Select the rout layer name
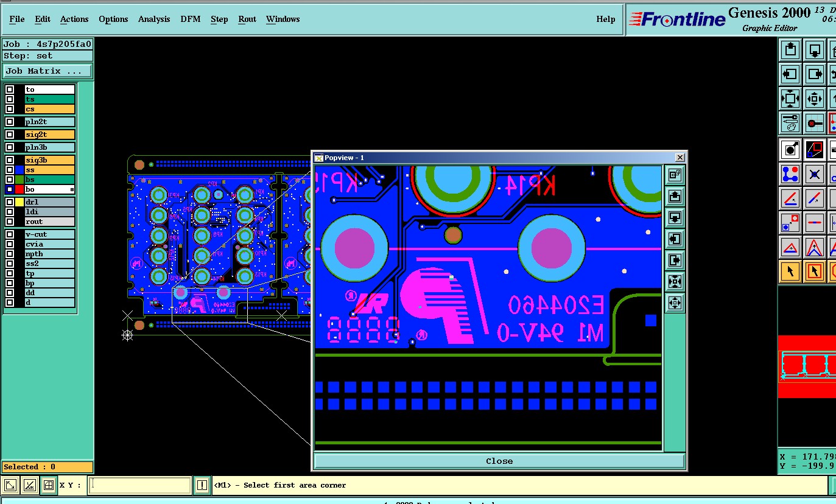The height and width of the screenshot is (504, 836). click(x=50, y=222)
